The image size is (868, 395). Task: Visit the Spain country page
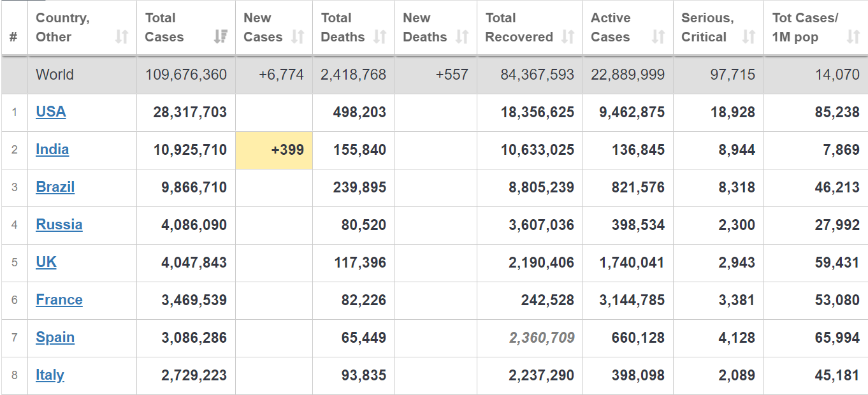pyautogui.click(x=55, y=338)
